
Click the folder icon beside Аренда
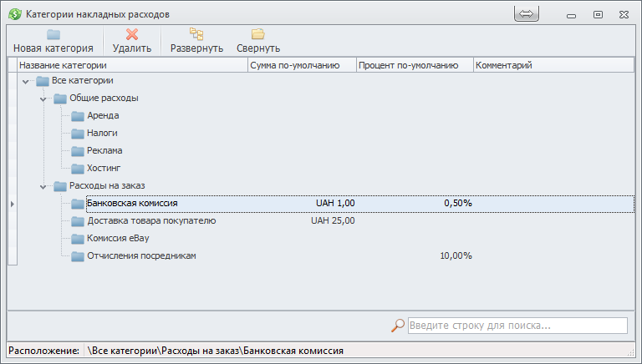tap(78, 115)
